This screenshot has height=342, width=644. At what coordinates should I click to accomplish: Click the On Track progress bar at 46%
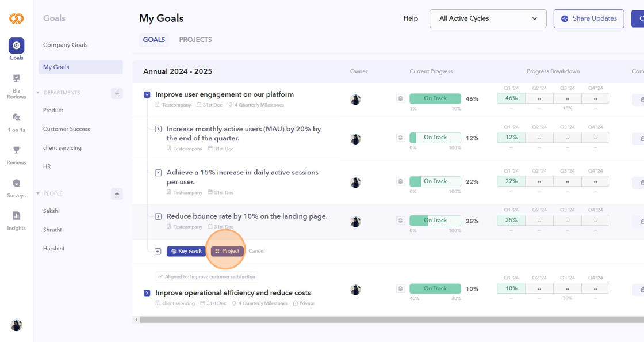click(435, 98)
